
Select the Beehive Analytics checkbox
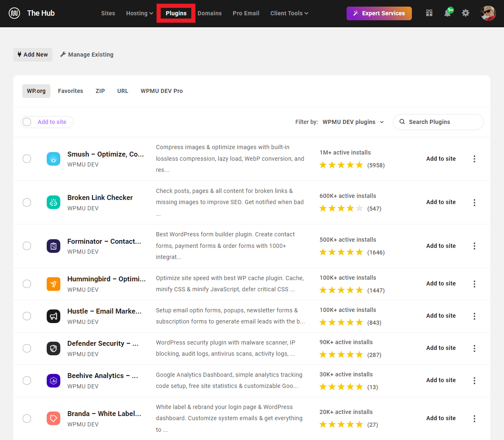coord(27,381)
